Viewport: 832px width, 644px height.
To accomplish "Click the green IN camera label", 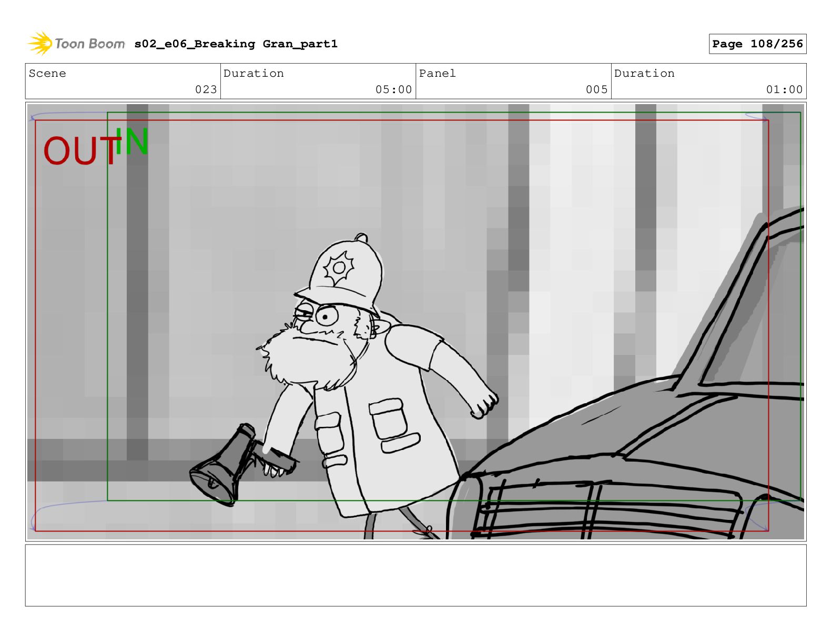I will pyautogui.click(x=131, y=141).
